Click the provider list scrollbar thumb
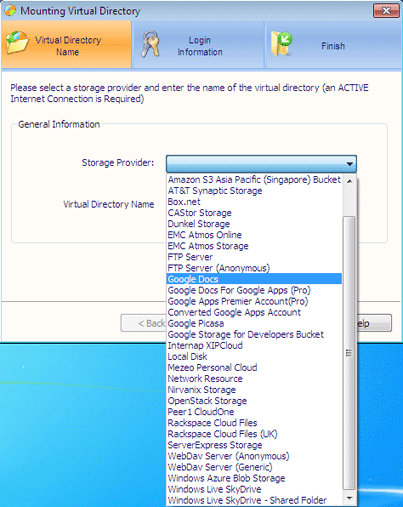This screenshot has height=507, width=403. tap(349, 353)
